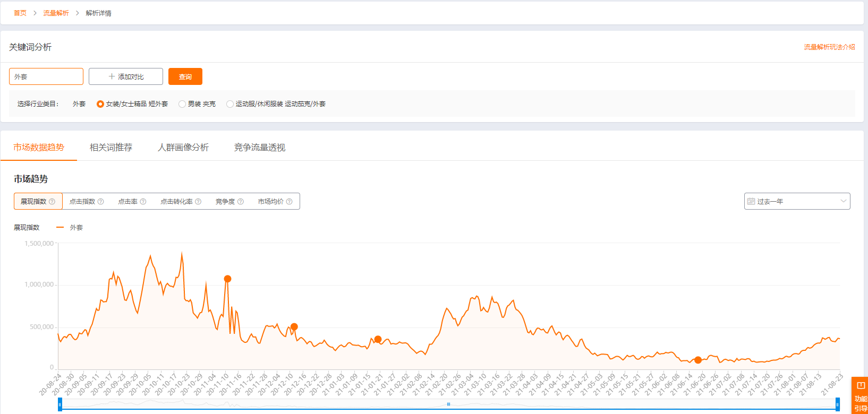Click the chart marker point near 21-06-20

coord(698,360)
